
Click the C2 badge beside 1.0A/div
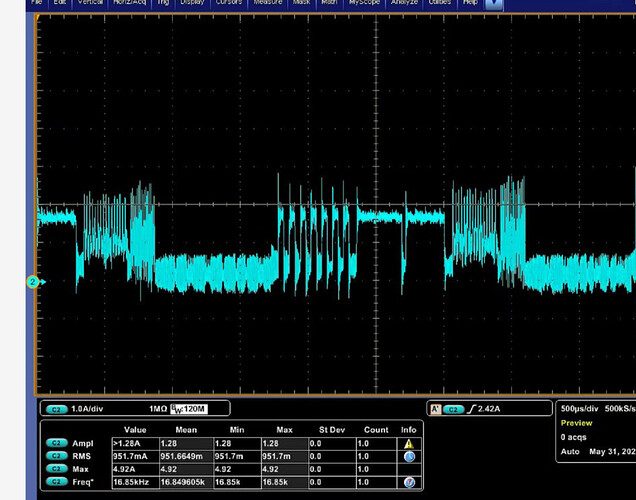[x=57, y=409]
